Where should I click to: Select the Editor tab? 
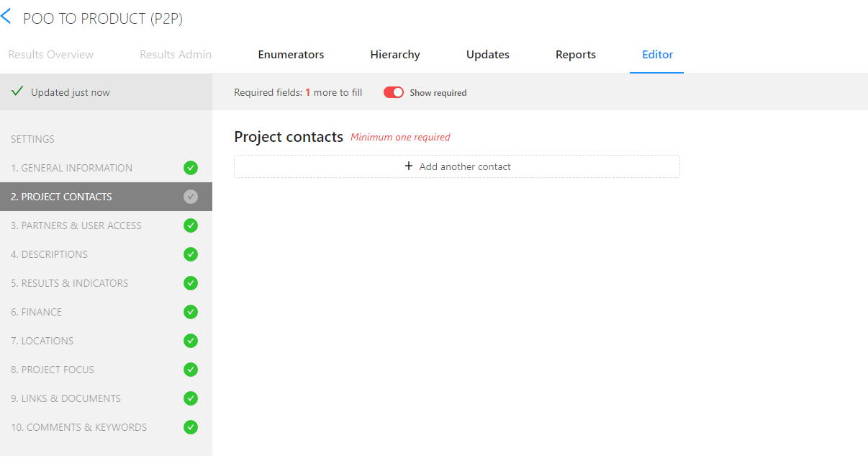click(658, 55)
